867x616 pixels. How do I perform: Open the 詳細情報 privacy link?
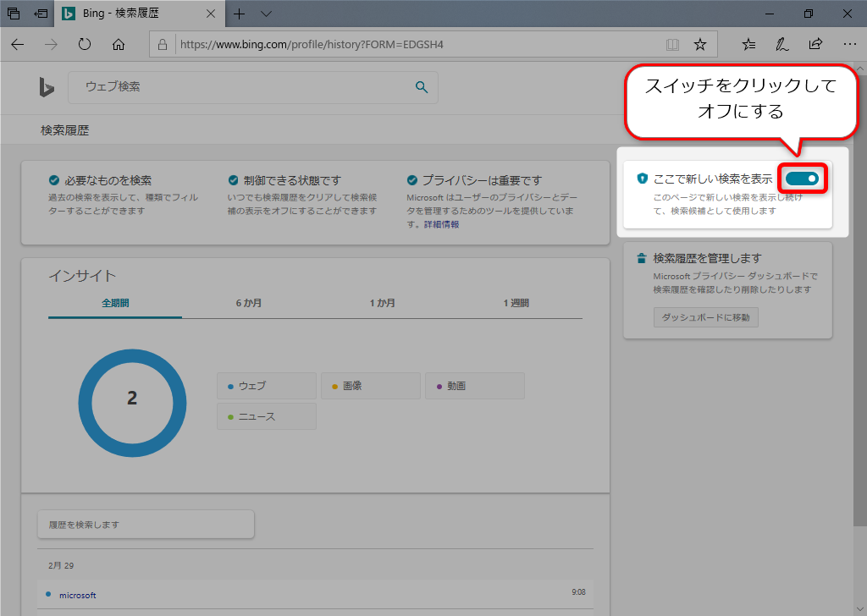(x=441, y=224)
